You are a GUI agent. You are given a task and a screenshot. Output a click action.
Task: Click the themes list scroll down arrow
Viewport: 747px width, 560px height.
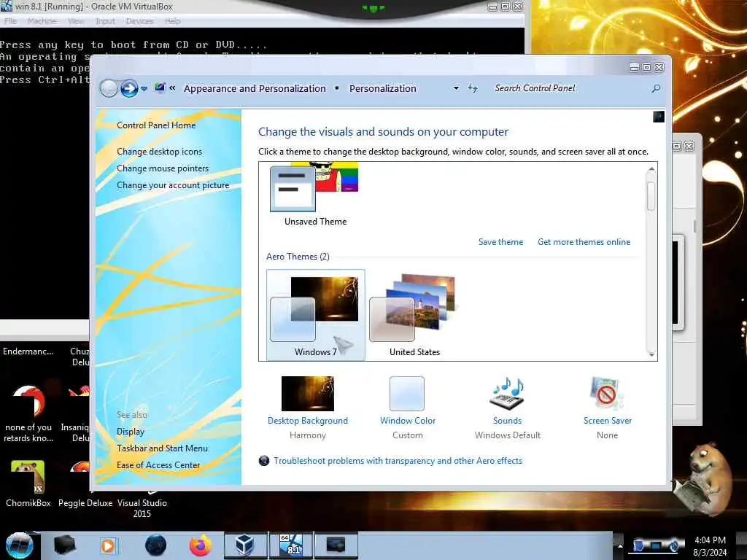pos(651,354)
